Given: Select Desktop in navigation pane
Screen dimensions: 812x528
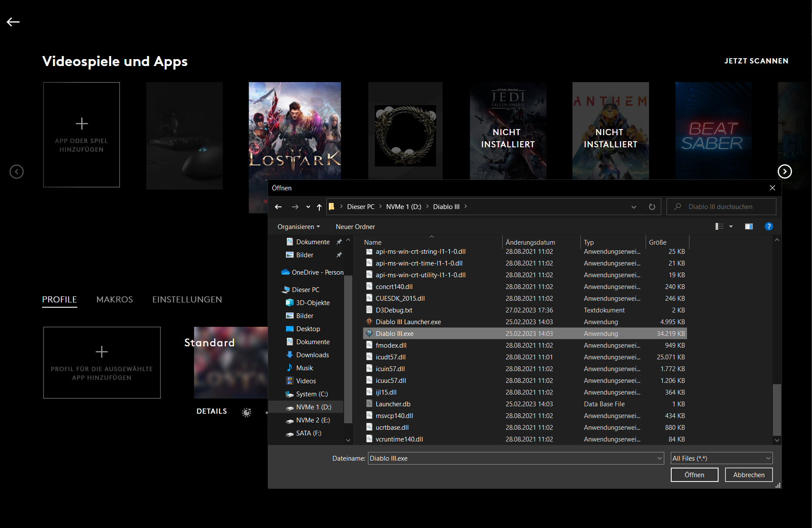Looking at the screenshot, I should (308, 329).
